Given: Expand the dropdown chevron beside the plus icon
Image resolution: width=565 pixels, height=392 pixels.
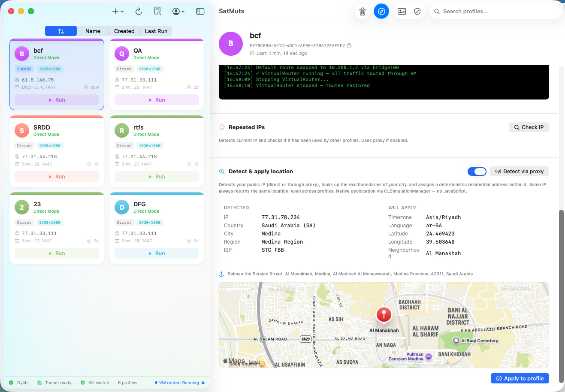Looking at the screenshot, I should 121,11.
